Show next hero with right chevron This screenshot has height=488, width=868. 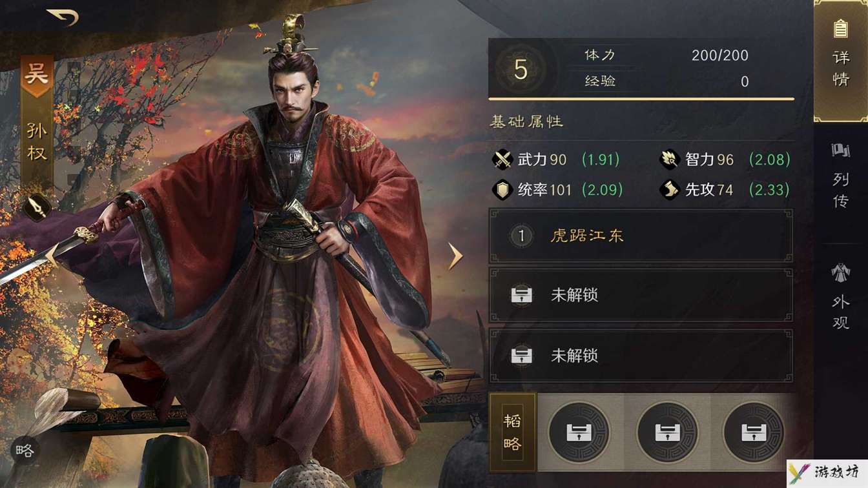[456, 256]
